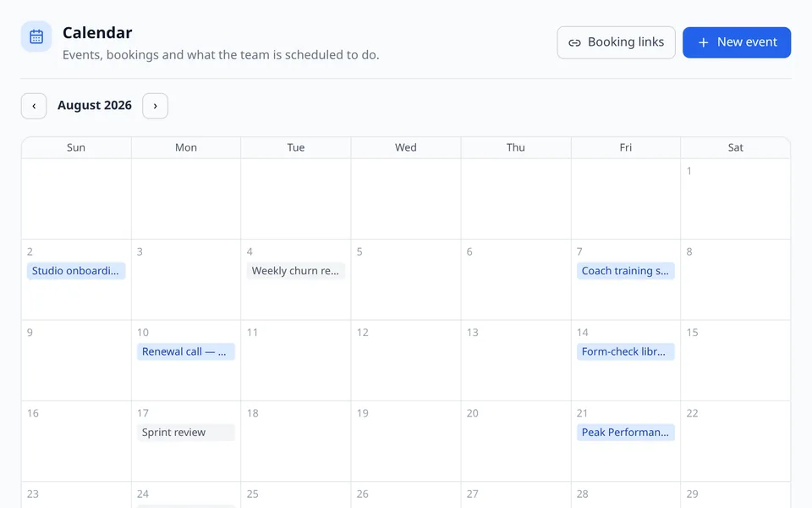
Task: Open the Studio onboarding event on August 2
Action: click(x=76, y=271)
